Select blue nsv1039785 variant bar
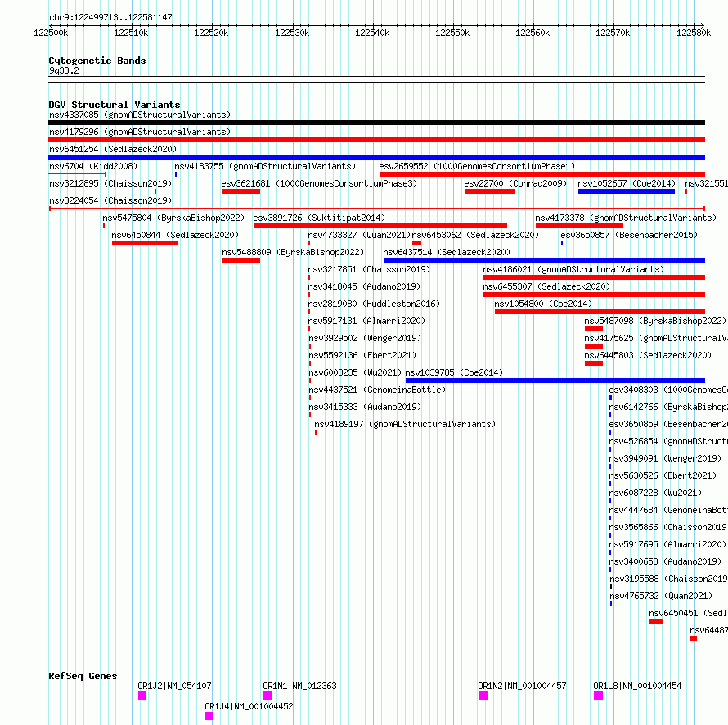The width and height of the screenshot is (728, 725). [555, 381]
